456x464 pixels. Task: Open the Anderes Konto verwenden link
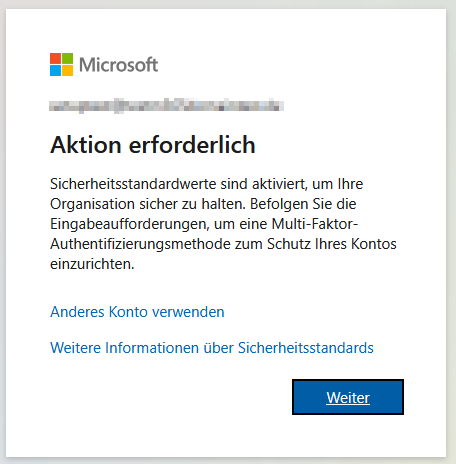click(x=137, y=312)
